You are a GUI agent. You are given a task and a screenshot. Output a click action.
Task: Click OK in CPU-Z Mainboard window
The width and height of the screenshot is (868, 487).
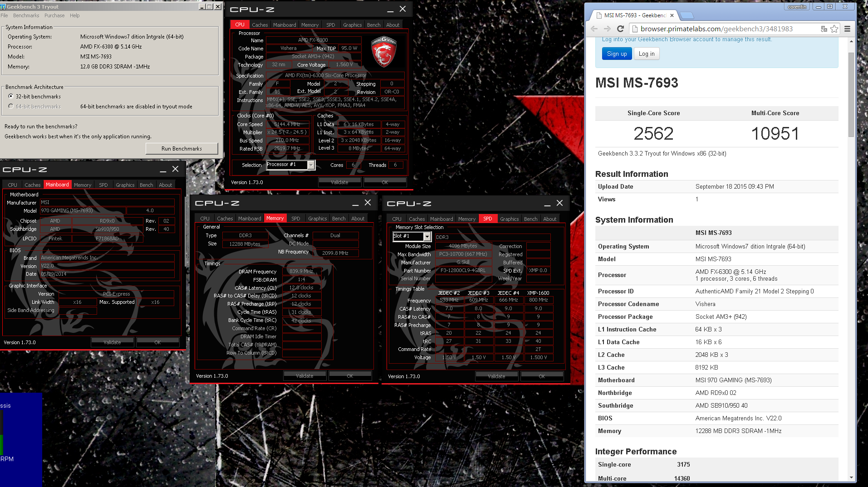[x=157, y=342]
